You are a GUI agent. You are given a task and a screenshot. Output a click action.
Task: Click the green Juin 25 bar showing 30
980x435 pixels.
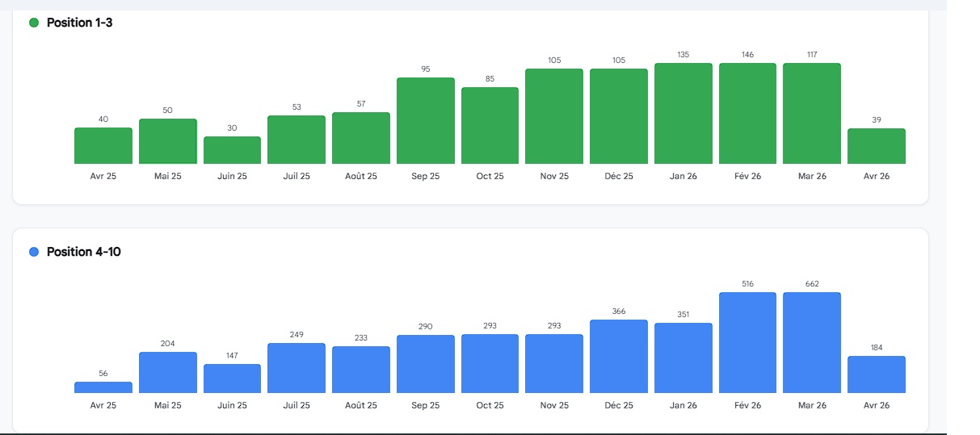click(232, 150)
